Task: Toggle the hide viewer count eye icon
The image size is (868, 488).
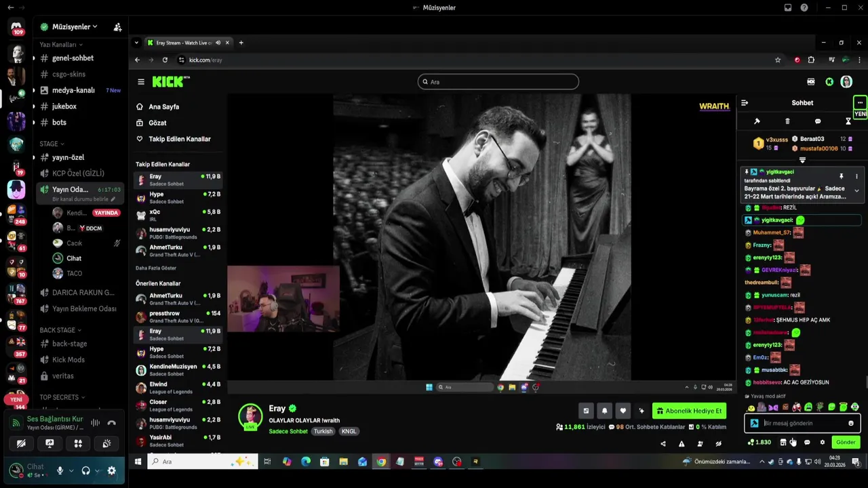Action: 718,444
